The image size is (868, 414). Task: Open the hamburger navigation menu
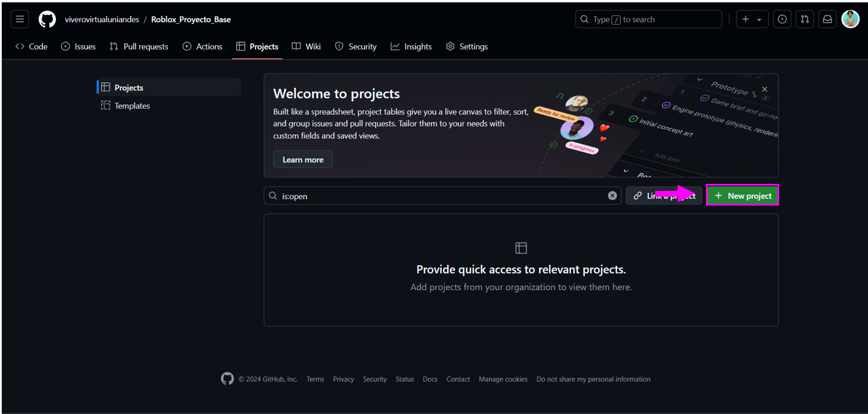pos(19,19)
